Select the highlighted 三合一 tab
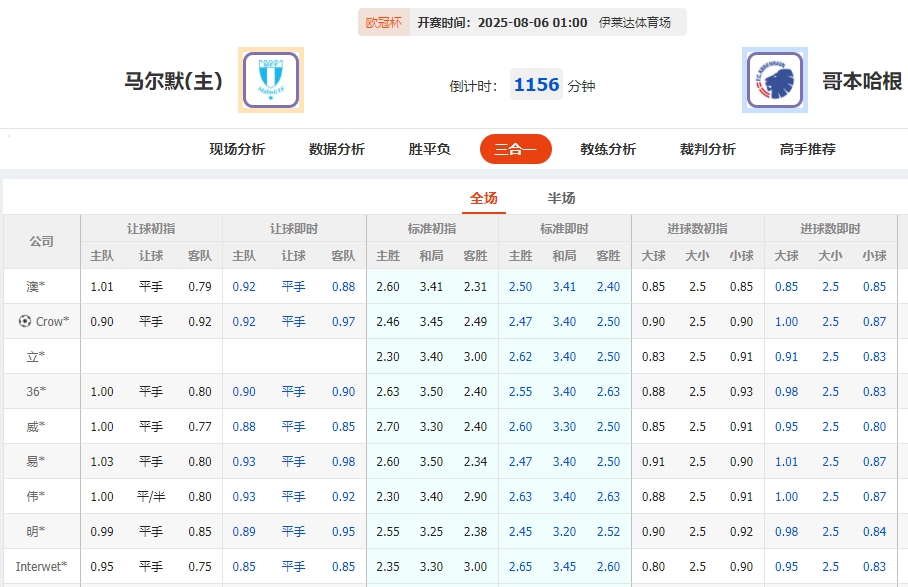 [x=515, y=147]
